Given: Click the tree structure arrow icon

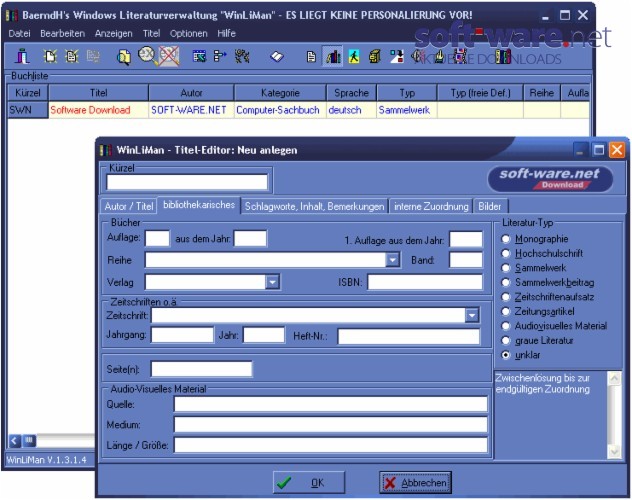Looking at the screenshot, I should click(220, 56).
